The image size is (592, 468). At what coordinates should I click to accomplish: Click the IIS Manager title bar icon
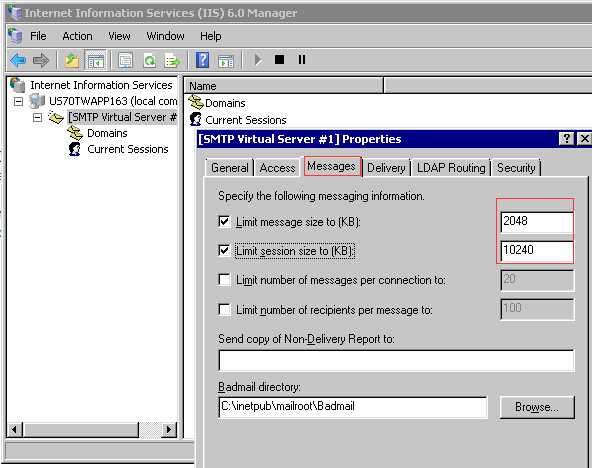point(14,12)
